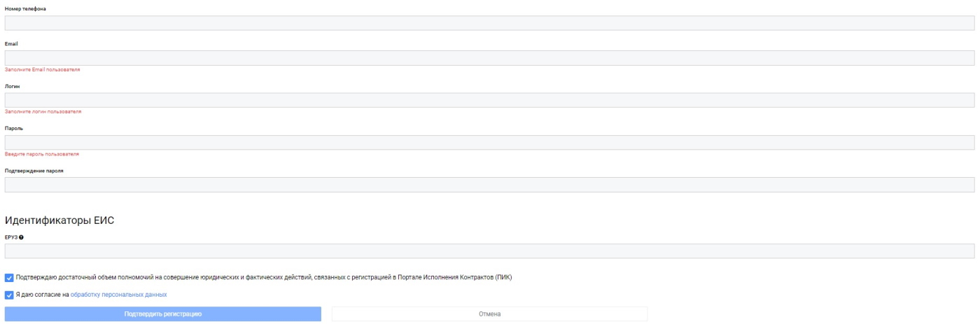Click the 'Отмена' button
This screenshot has height=324, width=980.
(x=489, y=314)
